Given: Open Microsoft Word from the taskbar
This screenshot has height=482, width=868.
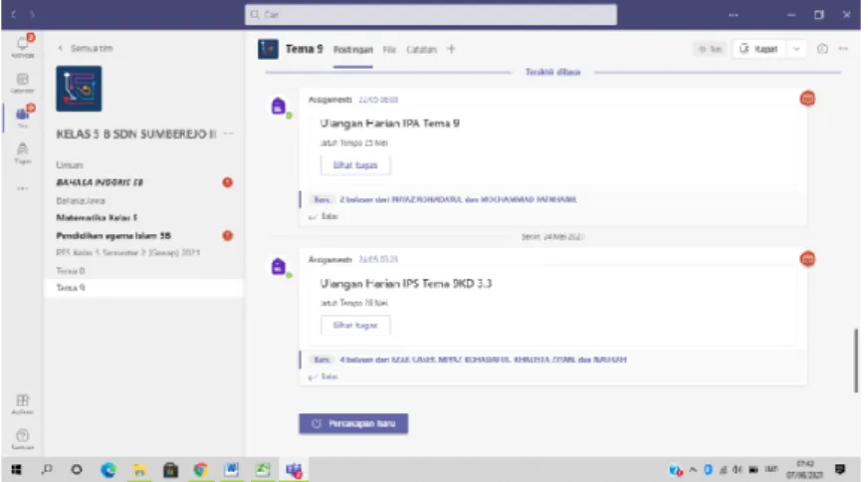Looking at the screenshot, I should pos(231,470).
